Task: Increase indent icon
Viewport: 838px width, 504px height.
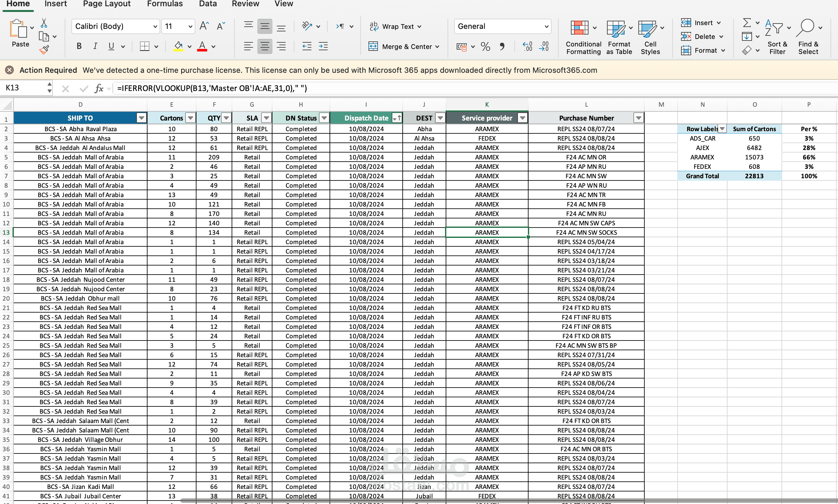Action: (x=323, y=46)
